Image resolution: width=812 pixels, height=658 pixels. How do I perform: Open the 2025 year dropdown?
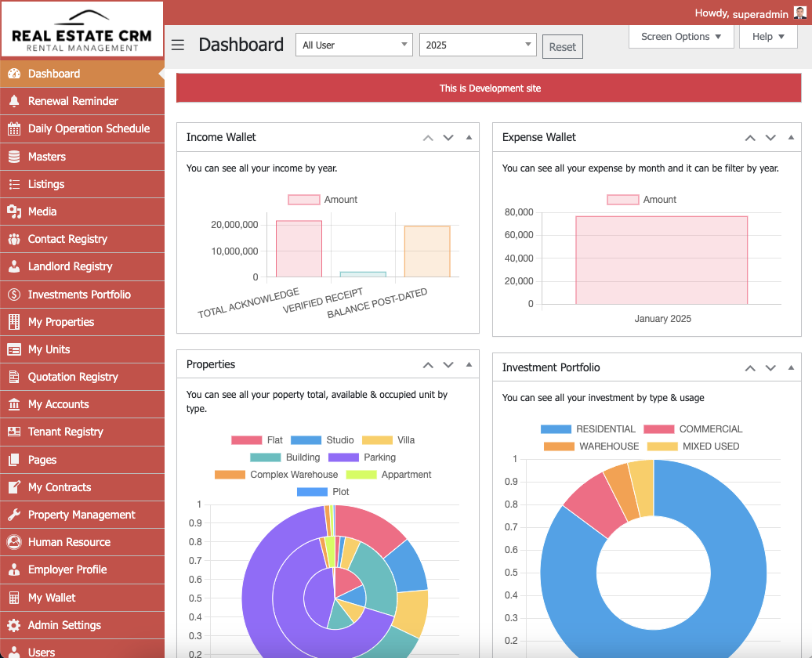click(x=478, y=45)
